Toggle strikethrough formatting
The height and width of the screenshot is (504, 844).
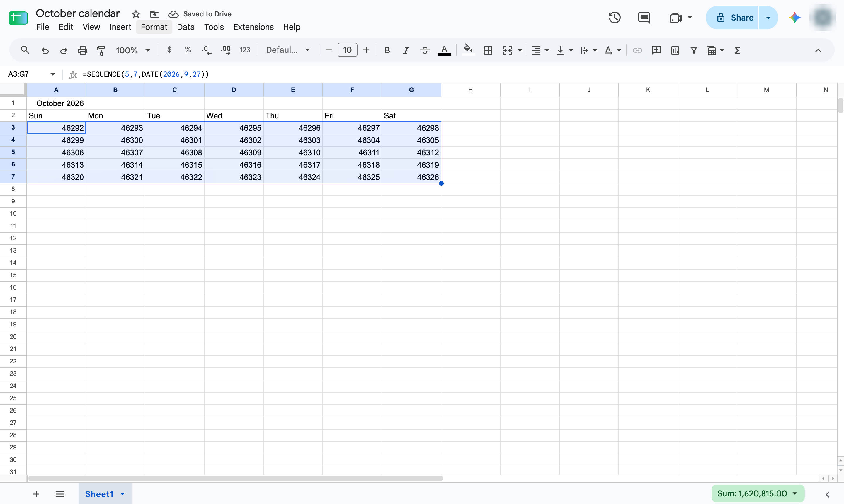point(425,50)
